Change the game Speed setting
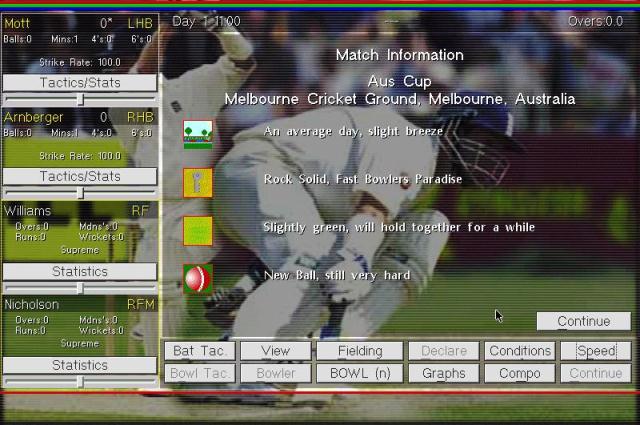The image size is (640, 425). click(x=595, y=351)
